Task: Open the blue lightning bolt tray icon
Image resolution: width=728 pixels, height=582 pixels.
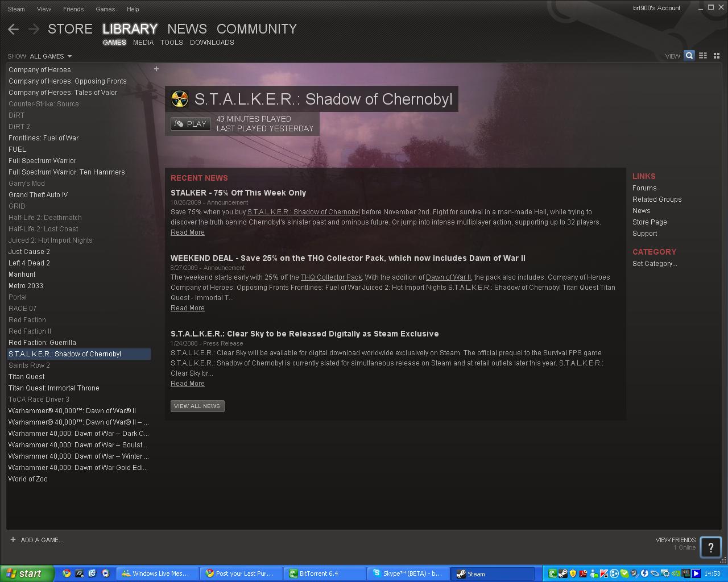Action: 644,573
